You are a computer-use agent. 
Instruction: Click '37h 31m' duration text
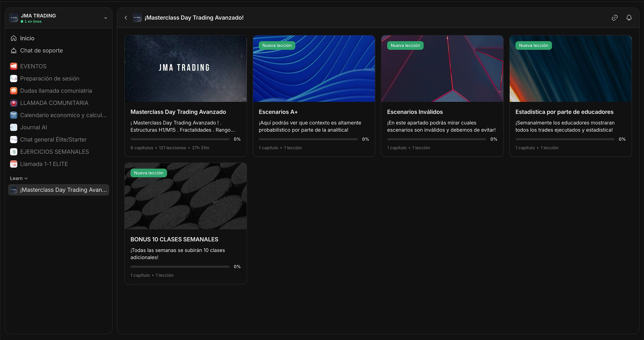(200, 148)
